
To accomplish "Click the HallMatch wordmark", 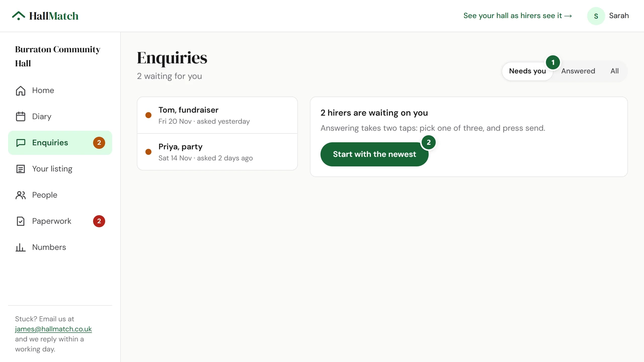I will pos(54,16).
